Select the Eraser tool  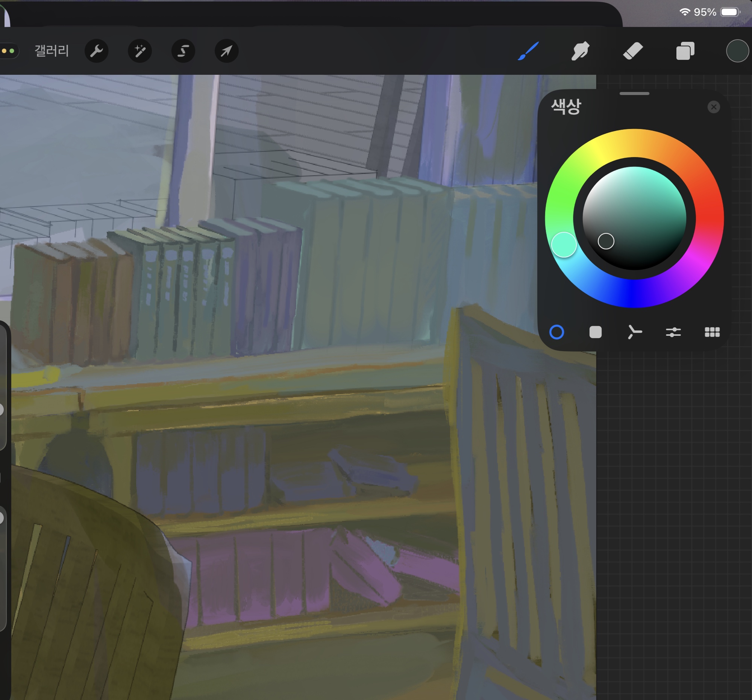632,51
